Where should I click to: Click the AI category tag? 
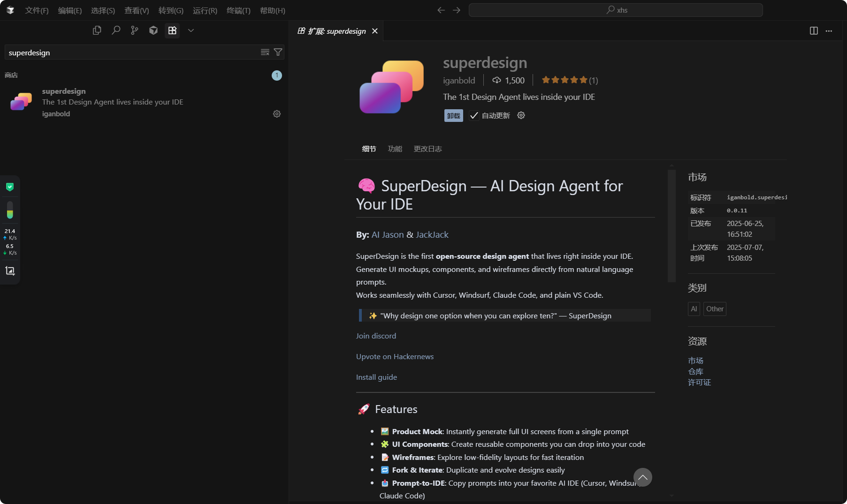coord(694,309)
